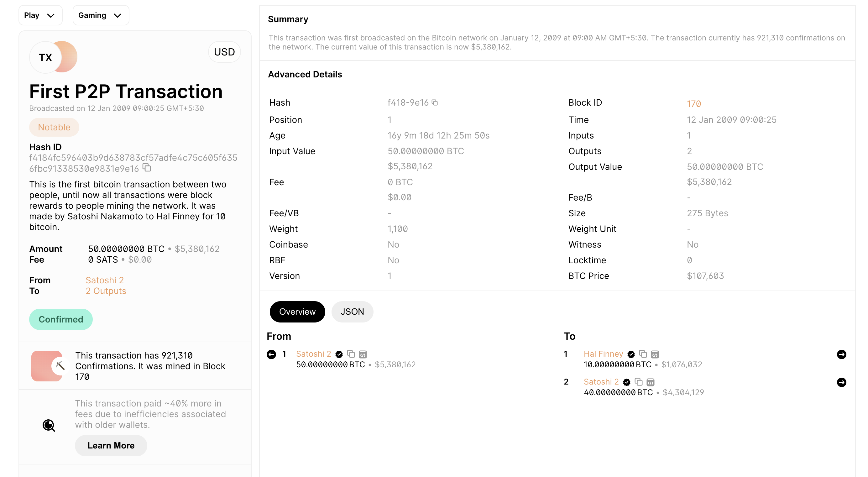Click the magnifier icon beside the fees insight

pos(49,425)
